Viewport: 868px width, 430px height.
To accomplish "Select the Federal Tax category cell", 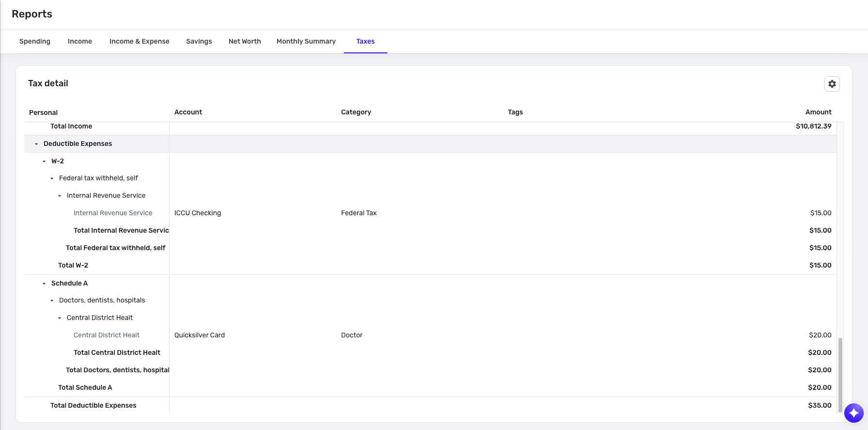I will [x=359, y=213].
